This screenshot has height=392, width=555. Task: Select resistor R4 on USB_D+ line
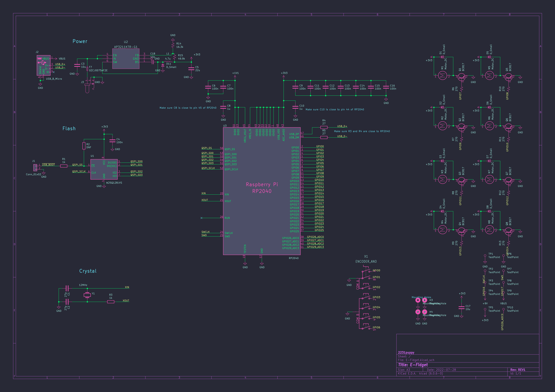324,127
